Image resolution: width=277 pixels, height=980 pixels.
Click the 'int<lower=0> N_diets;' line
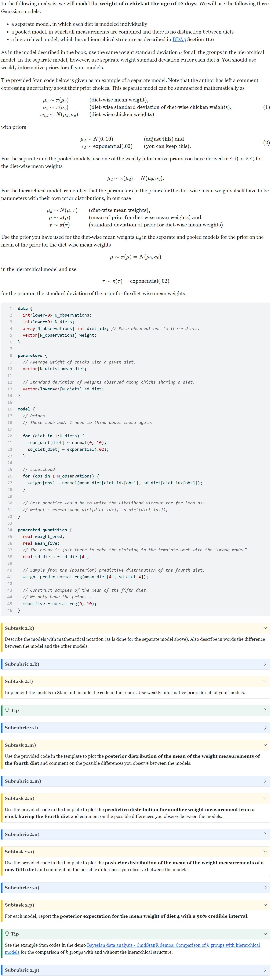click(48, 322)
